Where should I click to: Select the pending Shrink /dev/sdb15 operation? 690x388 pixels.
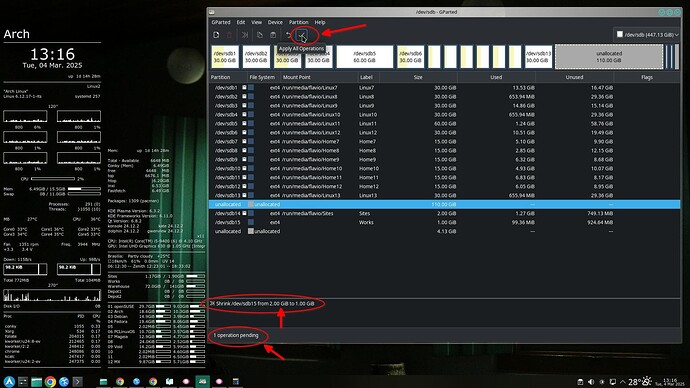coord(262,304)
